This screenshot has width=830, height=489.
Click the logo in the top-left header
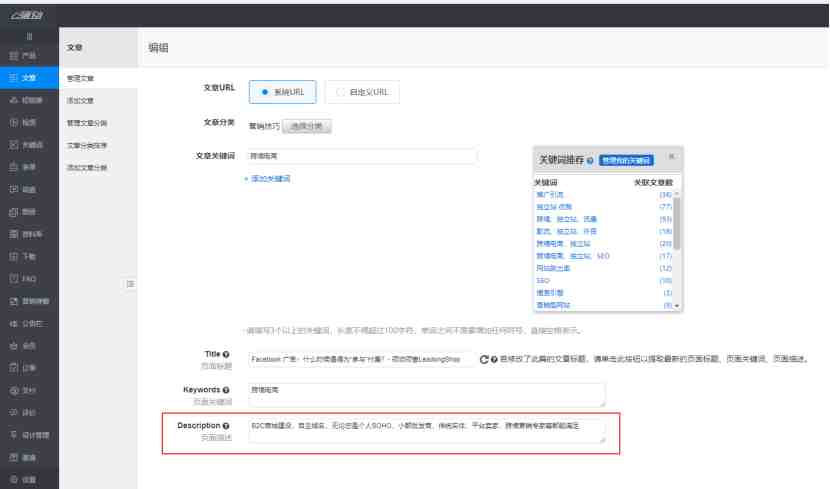[x=27, y=15]
